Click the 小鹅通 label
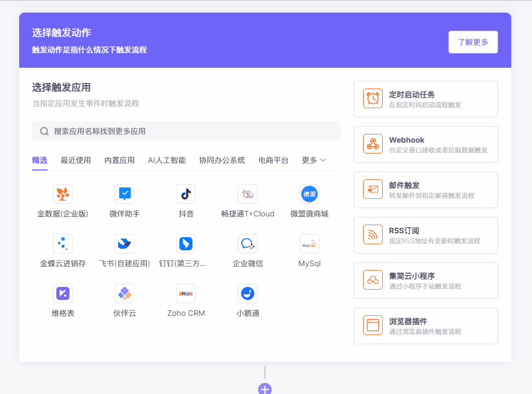The width and height of the screenshot is (532, 394). pyautogui.click(x=248, y=313)
